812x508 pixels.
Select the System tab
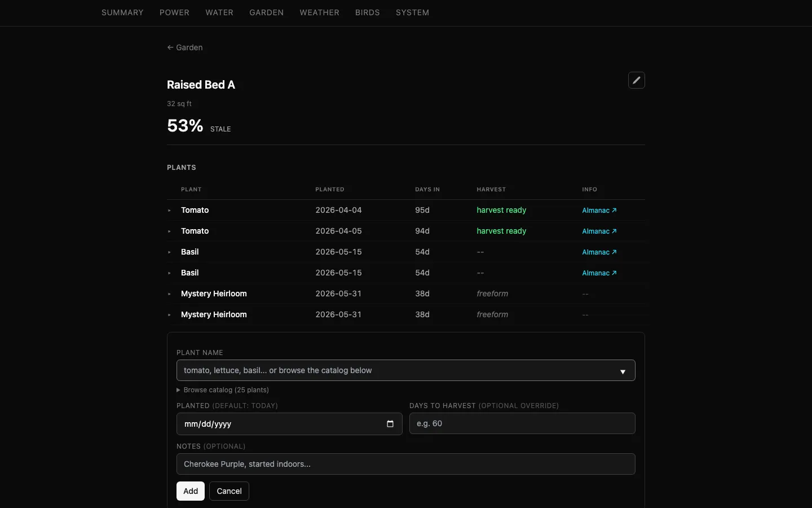(412, 12)
